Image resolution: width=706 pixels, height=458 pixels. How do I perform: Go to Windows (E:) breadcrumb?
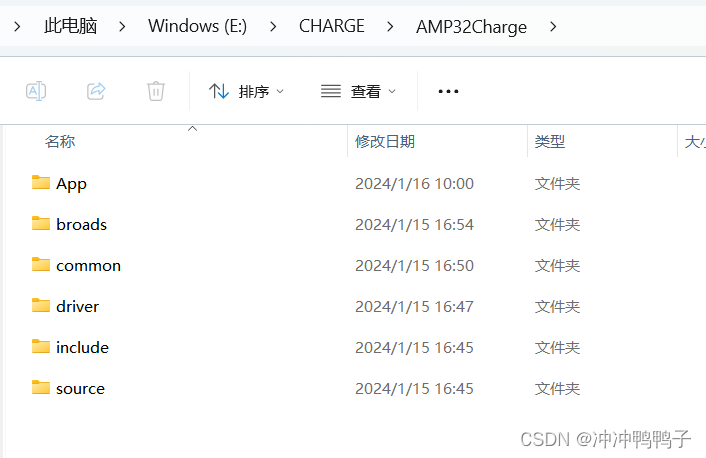(x=197, y=26)
